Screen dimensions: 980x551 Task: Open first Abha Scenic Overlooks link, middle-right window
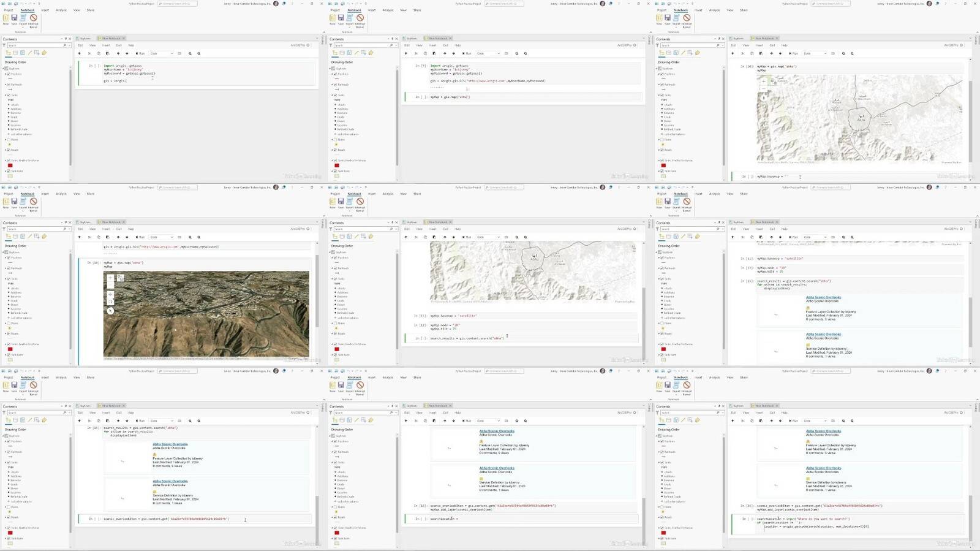pyautogui.click(x=823, y=297)
